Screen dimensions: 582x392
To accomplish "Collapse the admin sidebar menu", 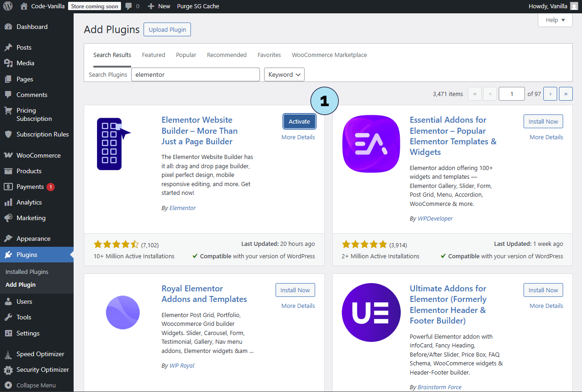I will 35,385.
